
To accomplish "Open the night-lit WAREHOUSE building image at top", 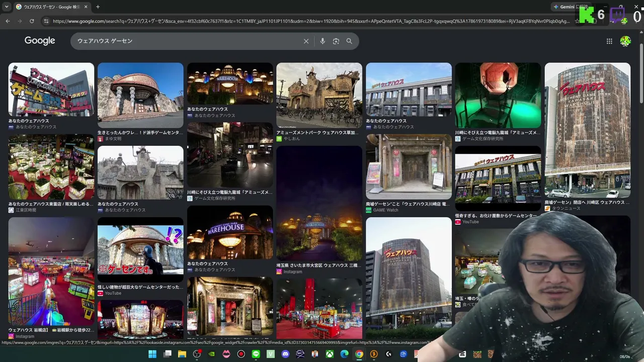I will (x=230, y=84).
